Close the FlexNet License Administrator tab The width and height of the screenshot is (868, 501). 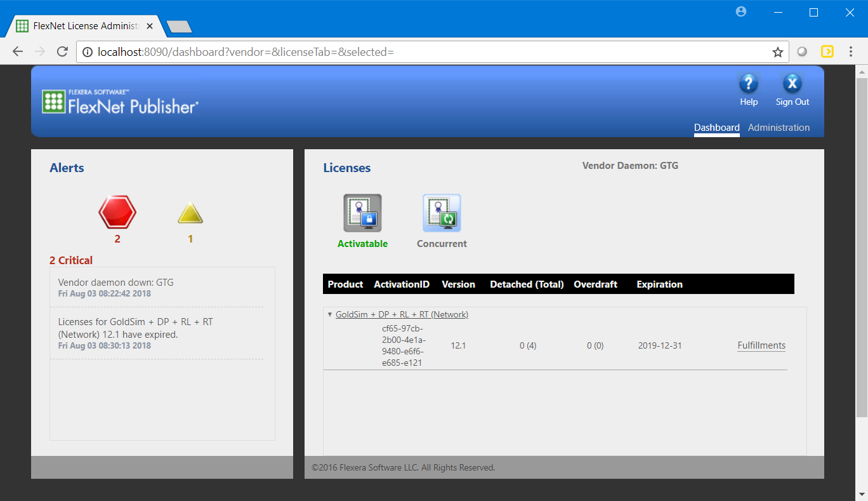click(x=150, y=26)
